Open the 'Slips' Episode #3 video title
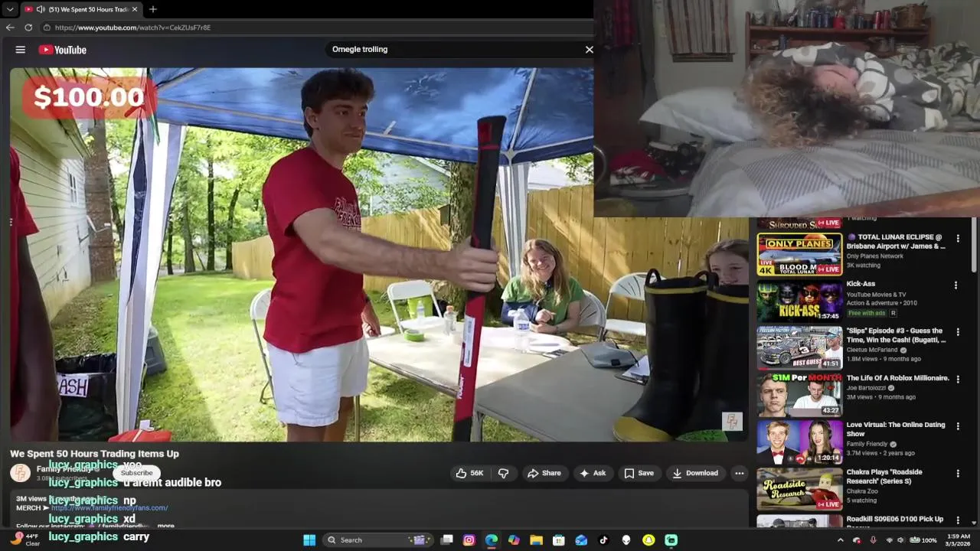This screenshot has width=980, height=551. click(896, 335)
